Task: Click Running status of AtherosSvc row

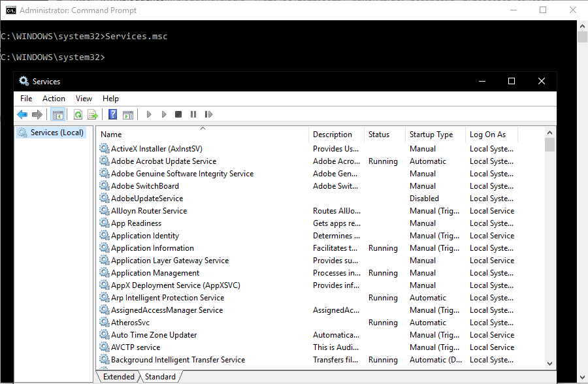Action: (383, 322)
